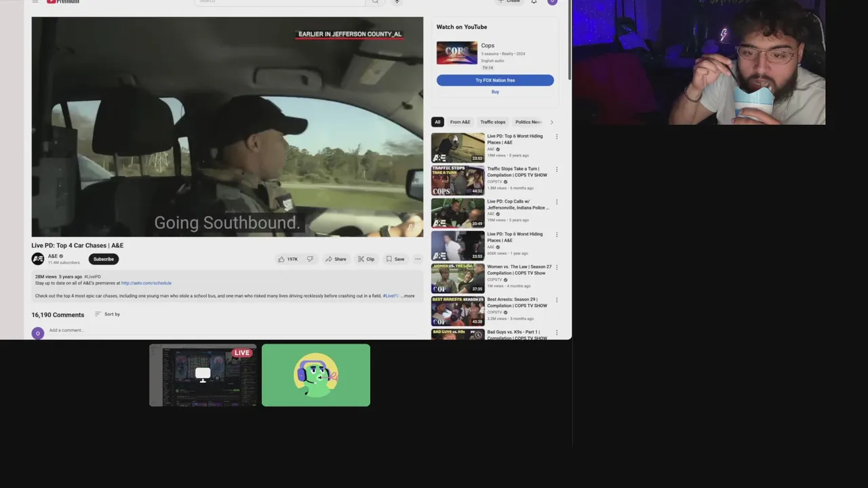Open Live PD: Cop Calls w/ Jeffersonville thumbnail

click(x=458, y=213)
